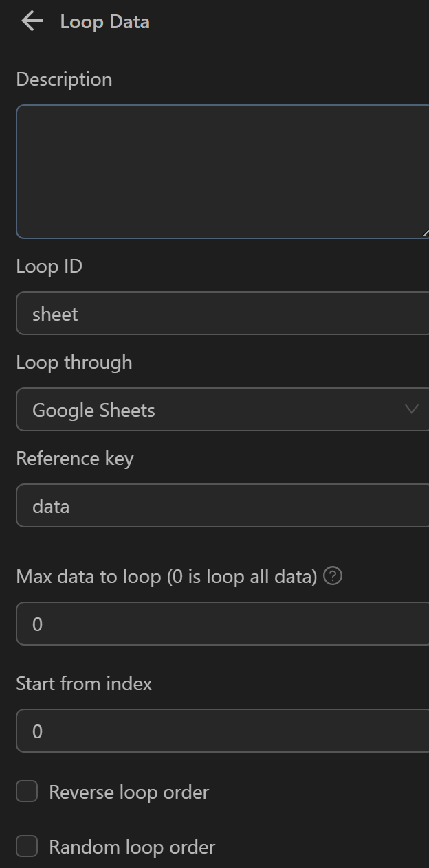Click the 'Reference key' label

(x=74, y=459)
